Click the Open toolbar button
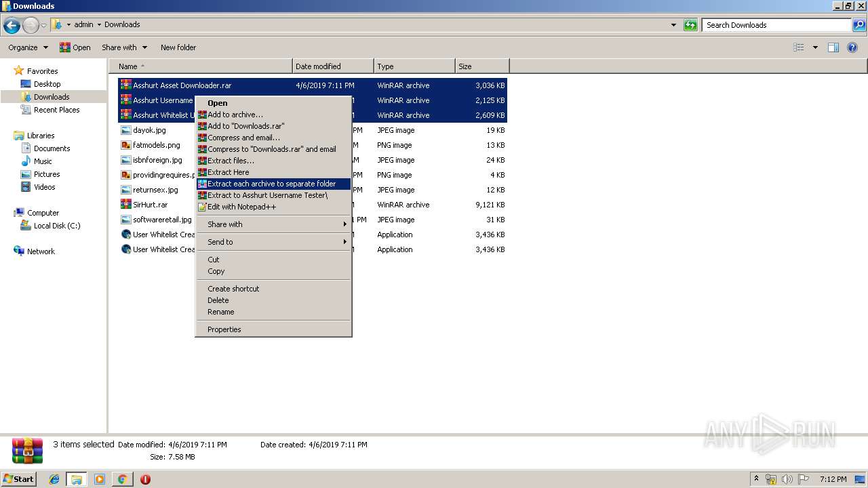Viewport: 868px width, 488px height. 75,47
